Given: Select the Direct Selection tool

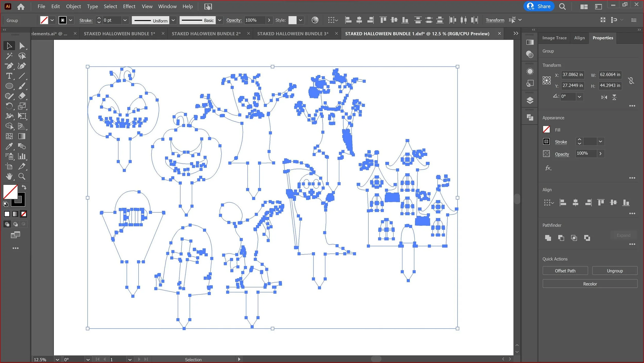Looking at the screenshot, I should [22, 46].
